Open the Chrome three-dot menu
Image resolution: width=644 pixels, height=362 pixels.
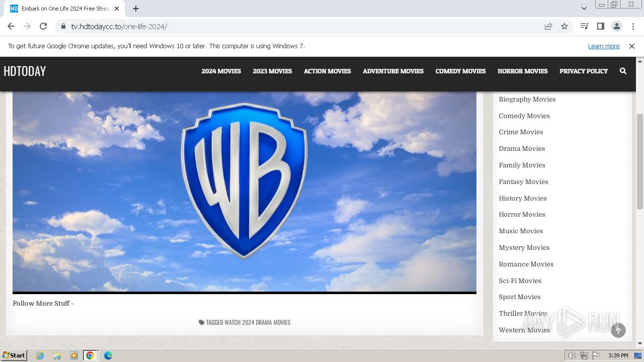tap(633, 26)
